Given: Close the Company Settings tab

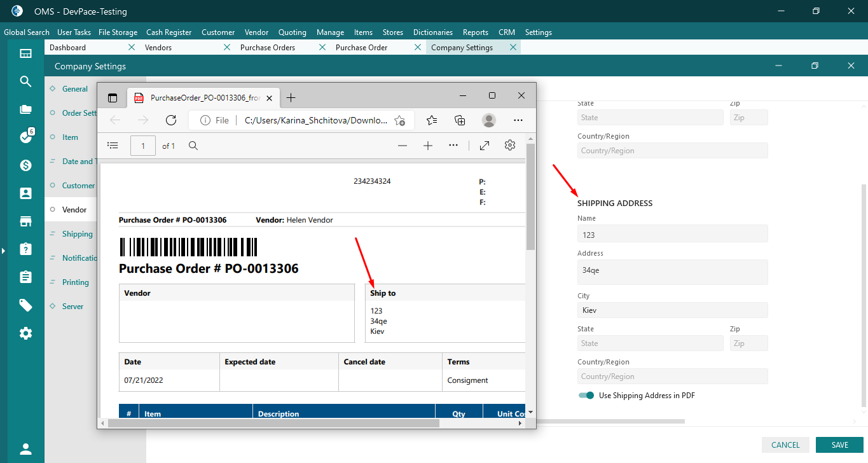Looking at the screenshot, I should [513, 48].
